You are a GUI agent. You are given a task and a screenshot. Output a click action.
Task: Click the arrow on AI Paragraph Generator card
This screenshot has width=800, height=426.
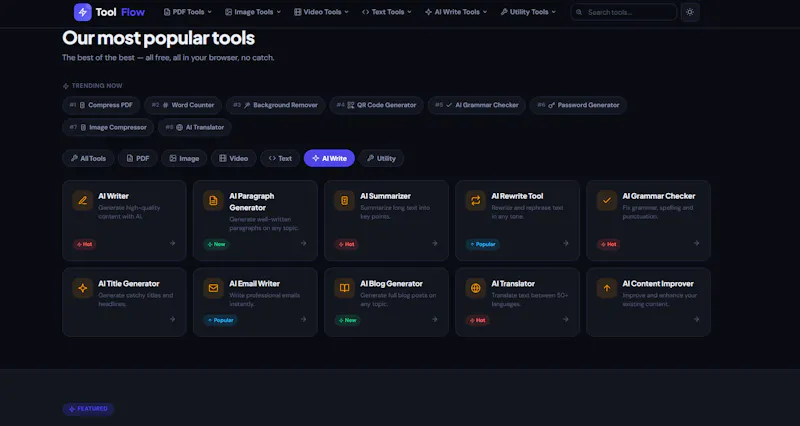(304, 243)
